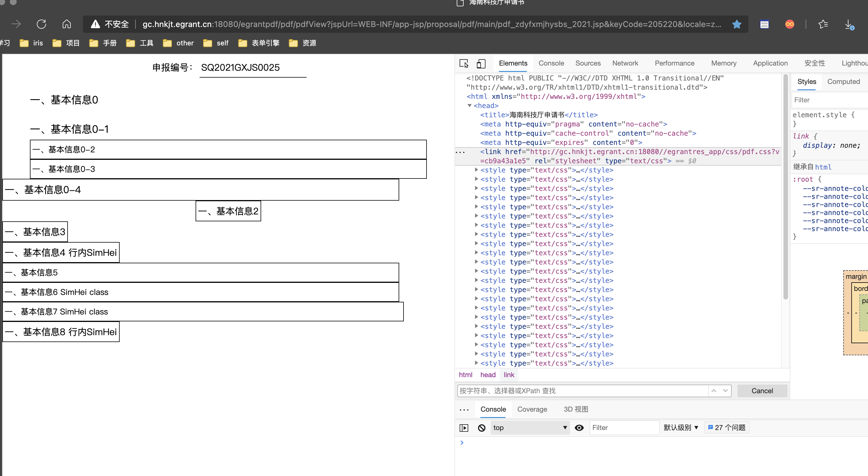Click the inspect element picker icon
Viewport: 868px width, 476px height.
coord(464,63)
